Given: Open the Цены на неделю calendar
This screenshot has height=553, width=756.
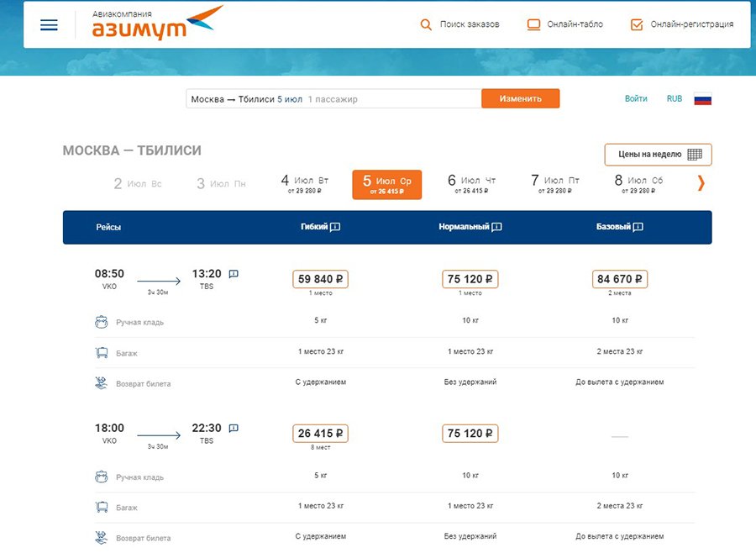Looking at the screenshot, I should pyautogui.click(x=658, y=155).
